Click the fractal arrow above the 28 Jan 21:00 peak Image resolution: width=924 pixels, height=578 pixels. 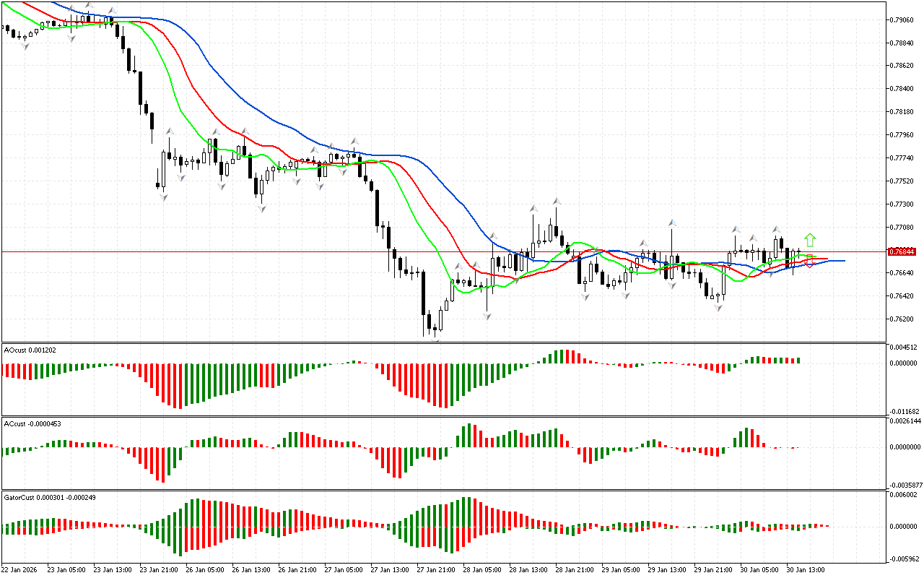(557, 201)
